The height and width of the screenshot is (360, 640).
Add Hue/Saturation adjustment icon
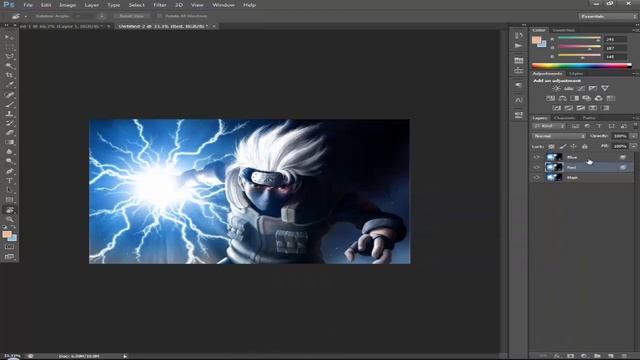click(x=551, y=98)
